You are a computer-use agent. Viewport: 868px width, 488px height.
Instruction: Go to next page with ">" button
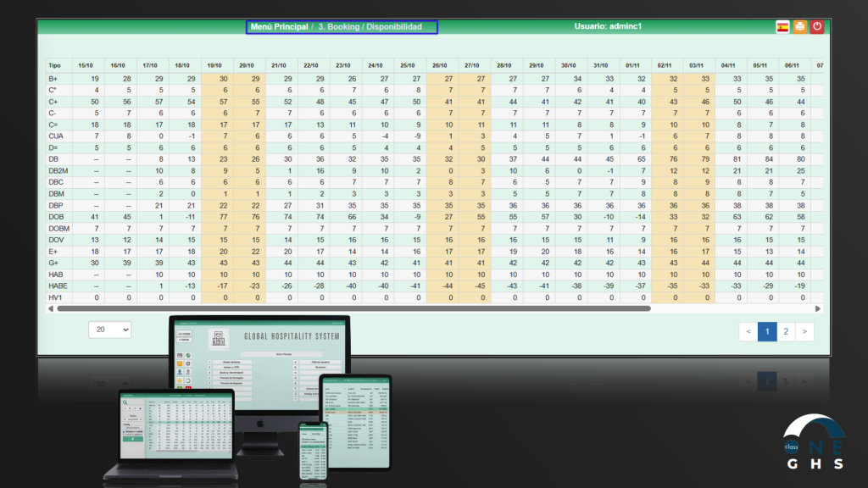tap(805, 331)
